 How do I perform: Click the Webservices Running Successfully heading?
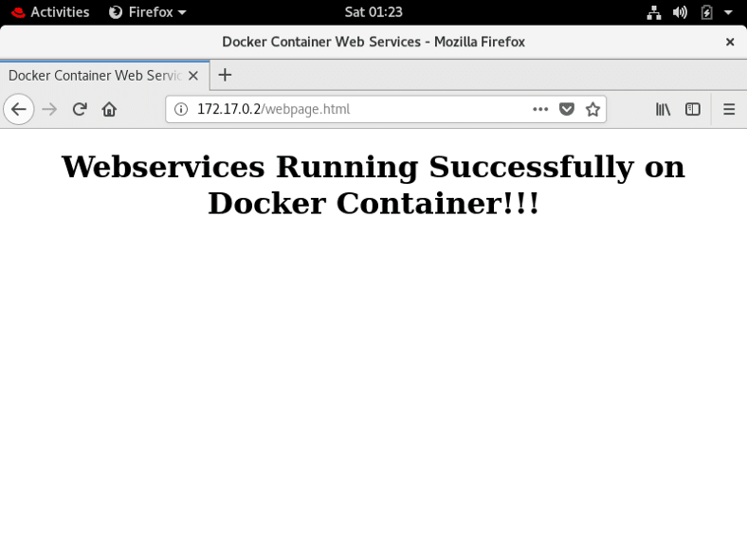373,185
